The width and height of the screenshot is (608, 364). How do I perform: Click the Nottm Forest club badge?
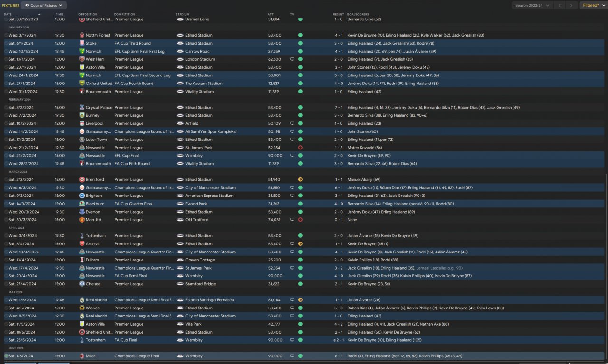coord(82,35)
